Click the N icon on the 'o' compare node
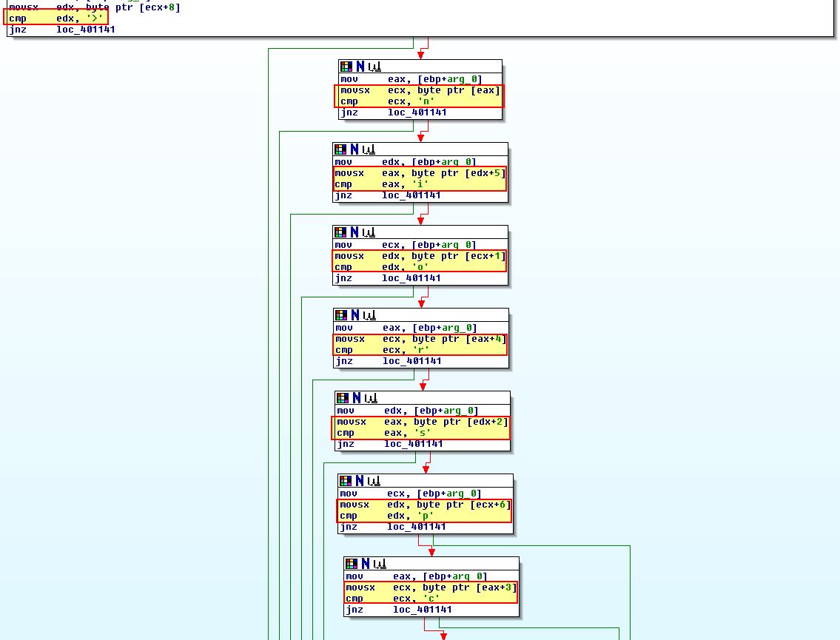This screenshot has height=640, width=840. [x=354, y=232]
